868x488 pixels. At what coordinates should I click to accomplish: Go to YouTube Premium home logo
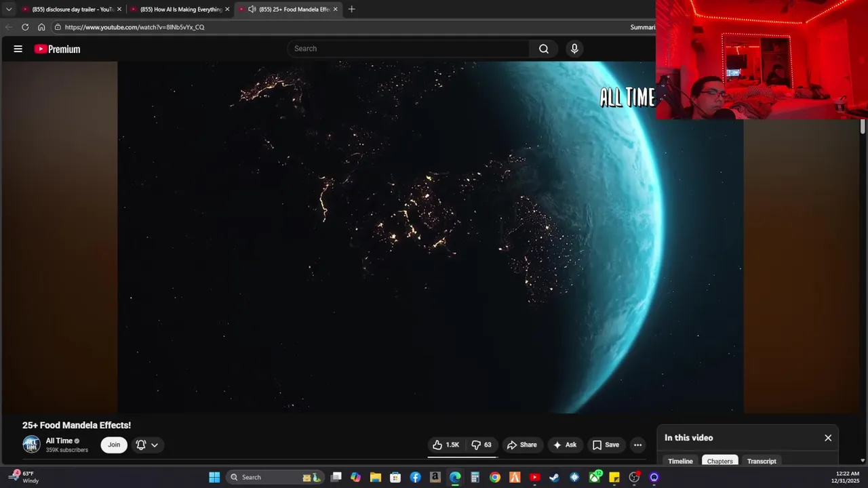pyautogui.click(x=57, y=49)
